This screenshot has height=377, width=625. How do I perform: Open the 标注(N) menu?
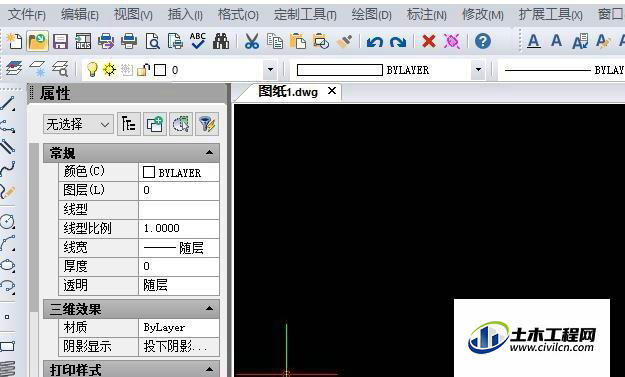click(426, 15)
